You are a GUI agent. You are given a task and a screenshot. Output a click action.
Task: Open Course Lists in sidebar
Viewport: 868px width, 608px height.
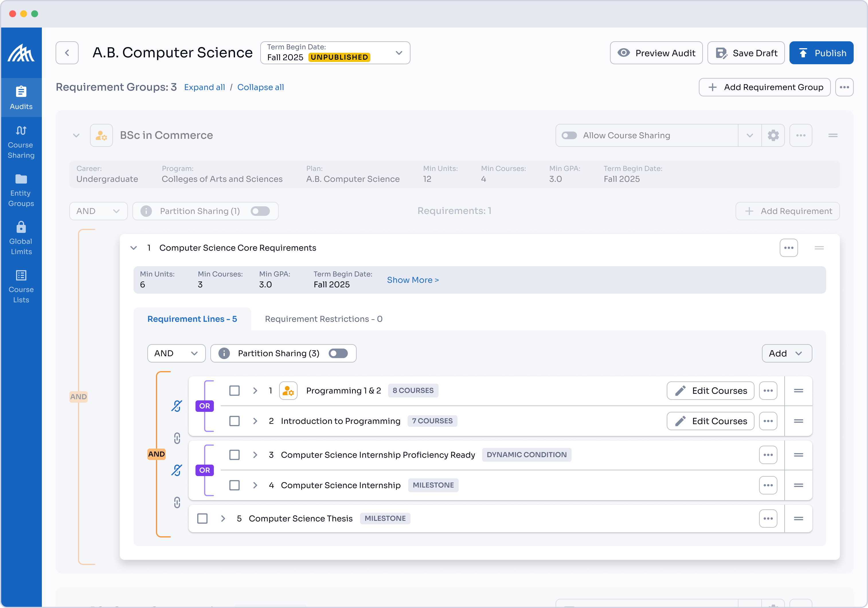(21, 287)
